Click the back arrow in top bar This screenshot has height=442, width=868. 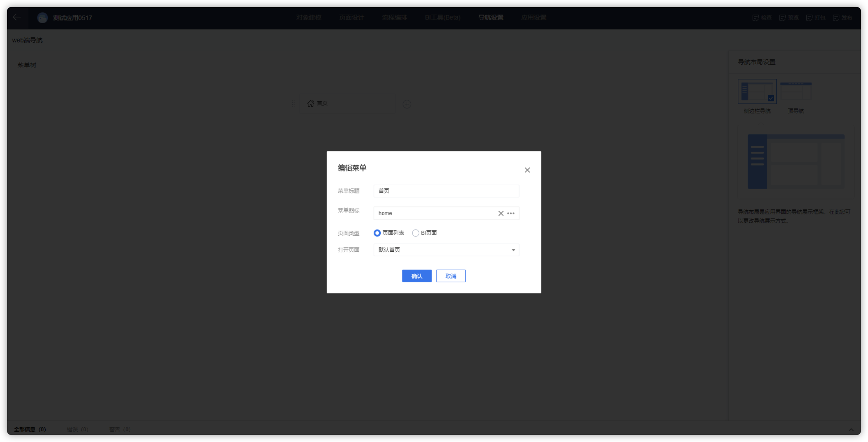[x=17, y=17]
